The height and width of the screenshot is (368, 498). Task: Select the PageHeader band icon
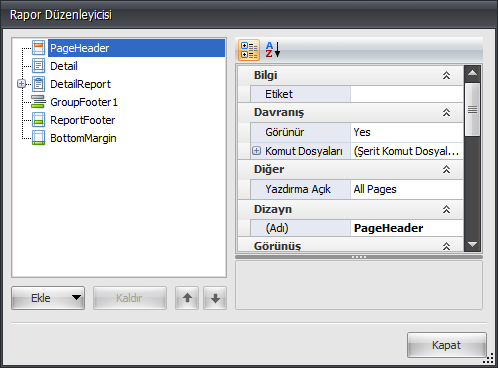[39, 48]
